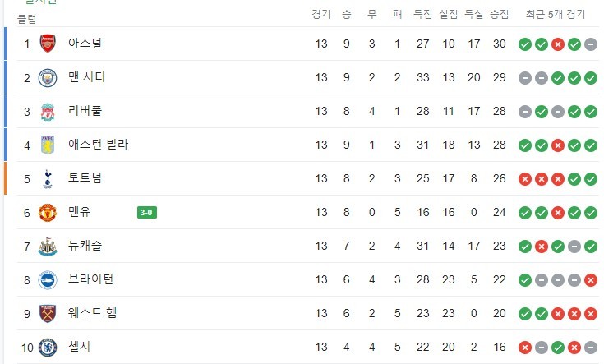Click the Brighton crest icon

(49, 279)
